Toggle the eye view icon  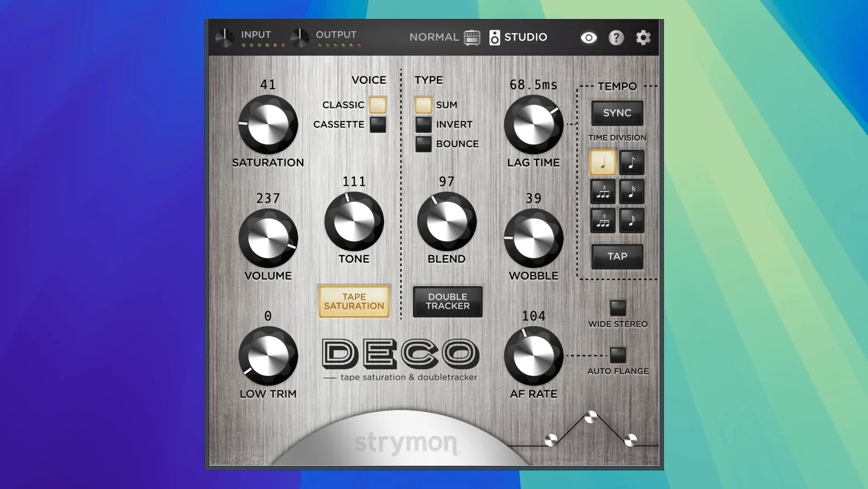588,37
